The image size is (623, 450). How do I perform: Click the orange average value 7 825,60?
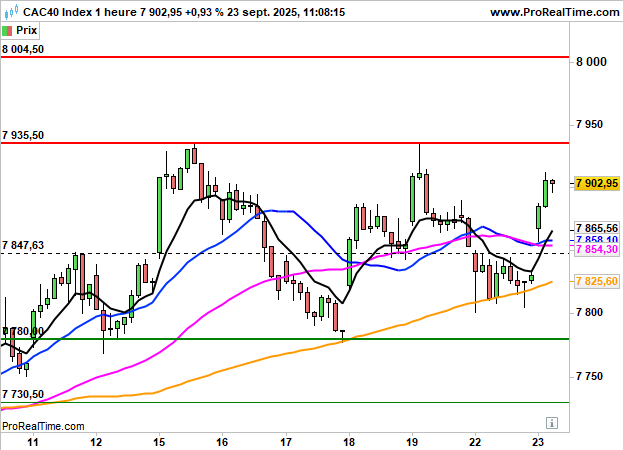(x=596, y=282)
